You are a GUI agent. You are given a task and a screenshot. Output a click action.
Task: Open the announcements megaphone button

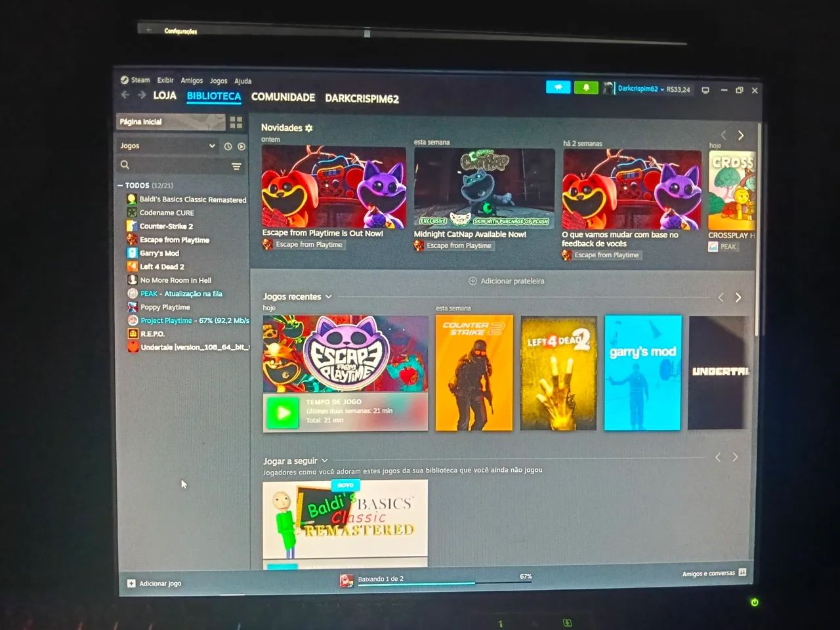pos(558,87)
